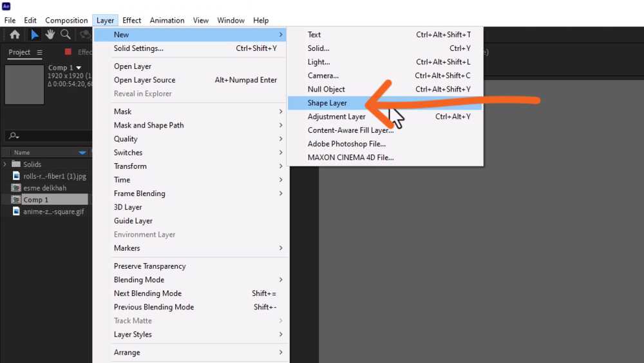This screenshot has height=363, width=644.
Task: Click the project search magnifier icon
Action: [14, 135]
